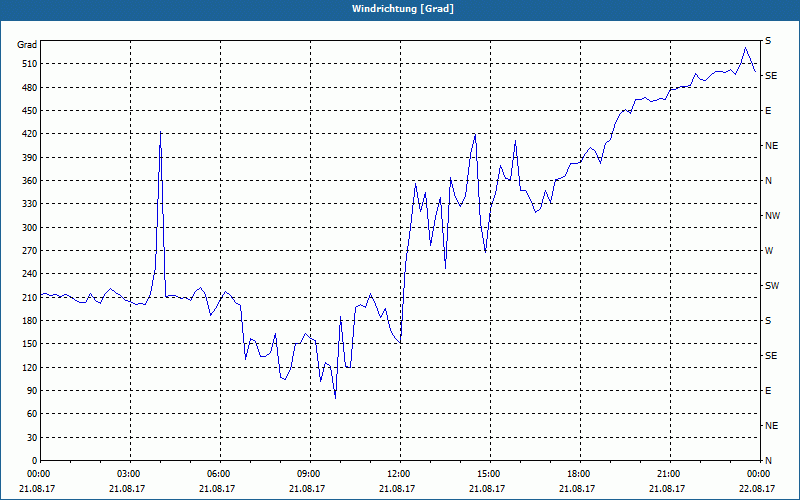This screenshot has height=500, width=800.
Task: Pick the 360 degree axis label
Action: (x=30, y=181)
